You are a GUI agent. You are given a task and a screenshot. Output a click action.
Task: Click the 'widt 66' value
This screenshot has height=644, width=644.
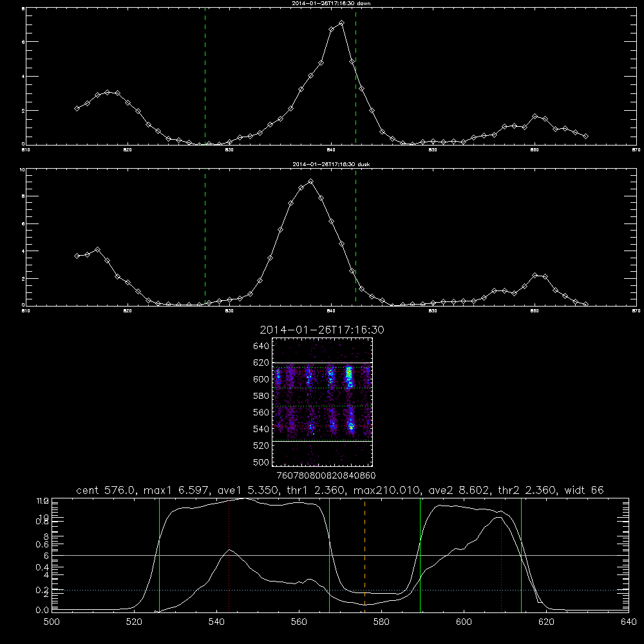coord(584,490)
